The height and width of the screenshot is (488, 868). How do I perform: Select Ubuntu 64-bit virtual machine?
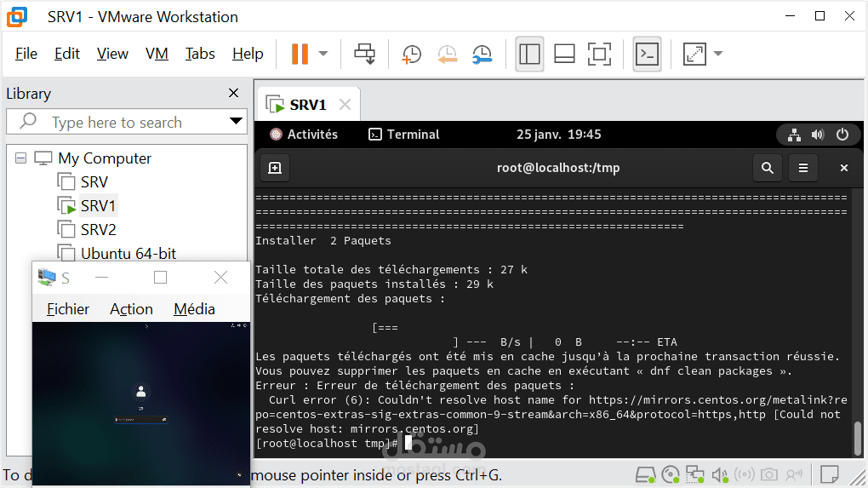pos(128,254)
